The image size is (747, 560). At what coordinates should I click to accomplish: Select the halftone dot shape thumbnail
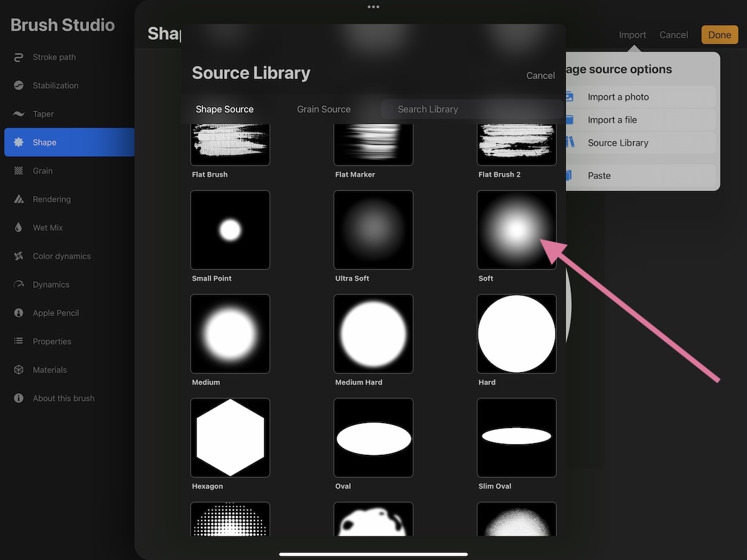pyautogui.click(x=230, y=519)
